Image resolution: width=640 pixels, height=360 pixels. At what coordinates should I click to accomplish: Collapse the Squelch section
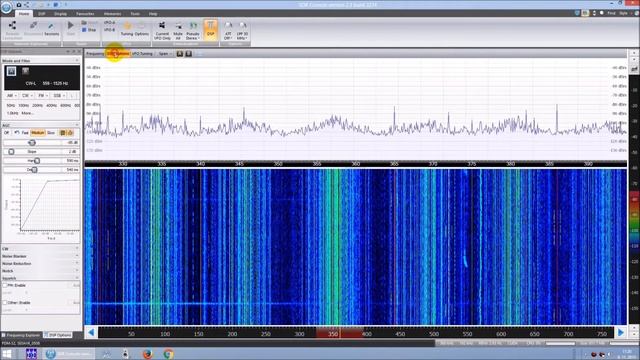pos(41,278)
